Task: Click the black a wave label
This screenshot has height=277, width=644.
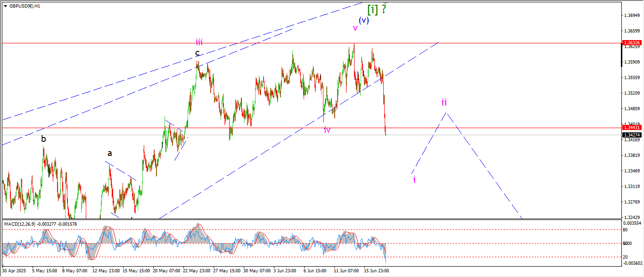Action: coord(110,153)
